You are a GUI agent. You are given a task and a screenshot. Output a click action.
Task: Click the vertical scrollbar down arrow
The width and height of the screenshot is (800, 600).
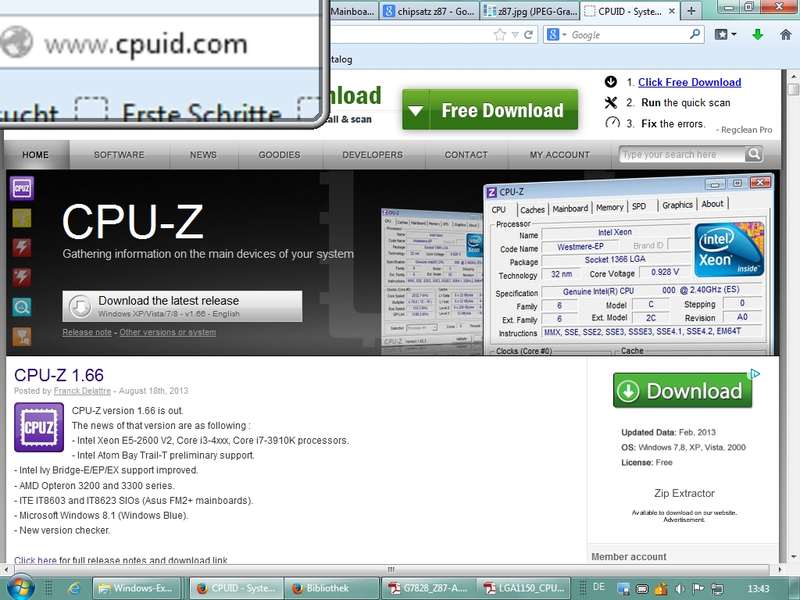pos(793,556)
